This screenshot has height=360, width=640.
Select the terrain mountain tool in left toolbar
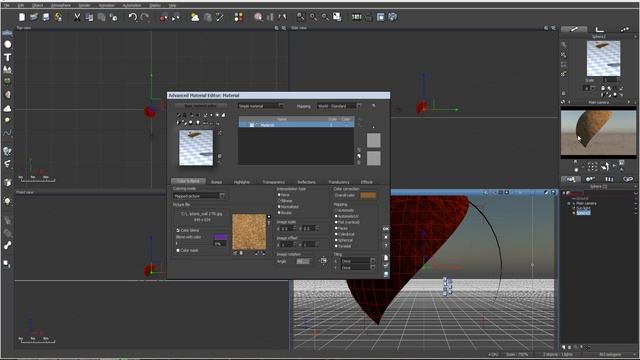click(x=7, y=69)
